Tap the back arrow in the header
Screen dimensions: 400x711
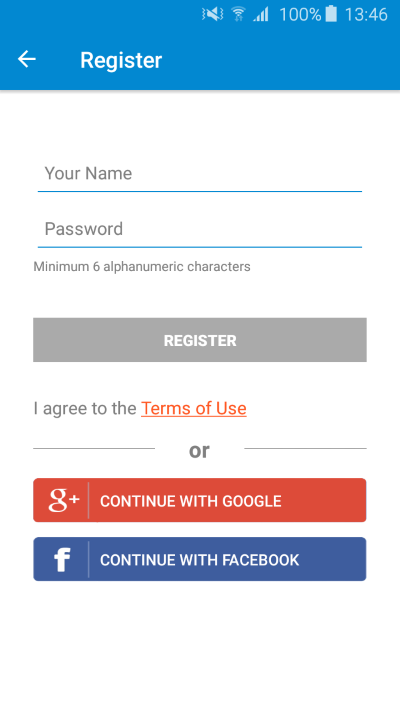click(x=26, y=59)
